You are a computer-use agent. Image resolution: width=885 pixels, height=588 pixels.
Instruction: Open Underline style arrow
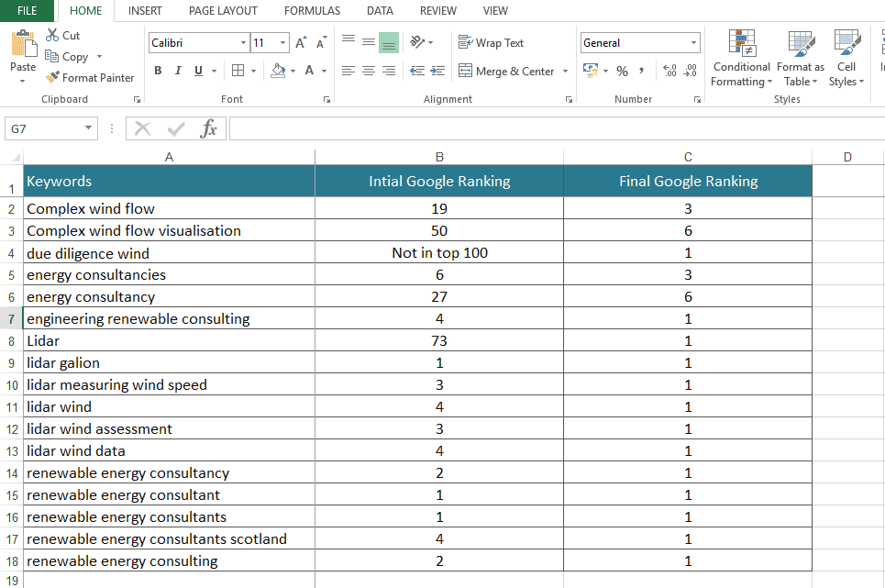tap(214, 71)
